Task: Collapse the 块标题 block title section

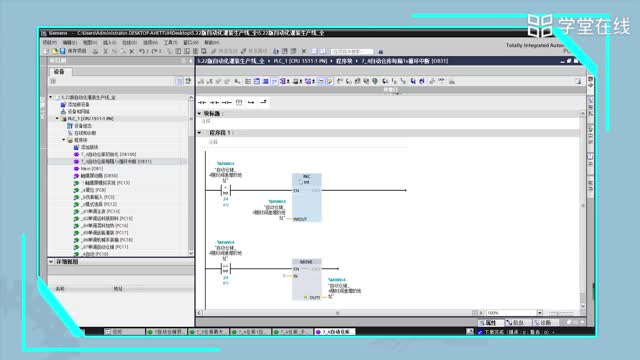Action: click(200, 113)
